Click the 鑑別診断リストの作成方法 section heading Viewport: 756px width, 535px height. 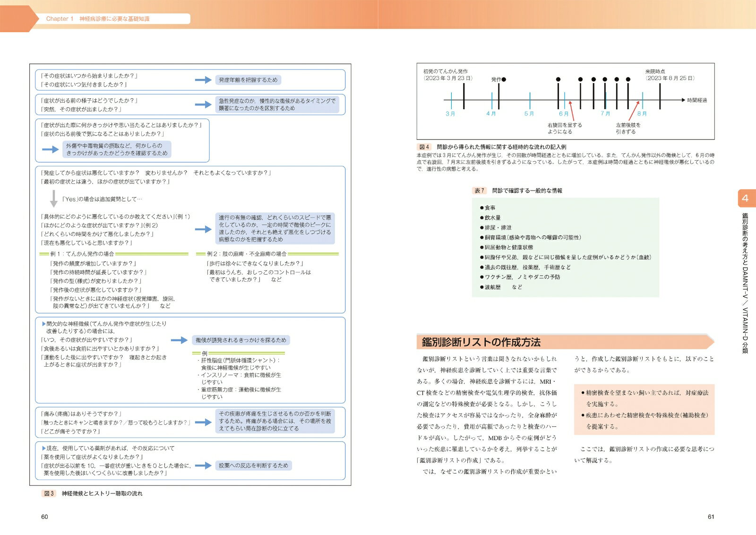481,342
